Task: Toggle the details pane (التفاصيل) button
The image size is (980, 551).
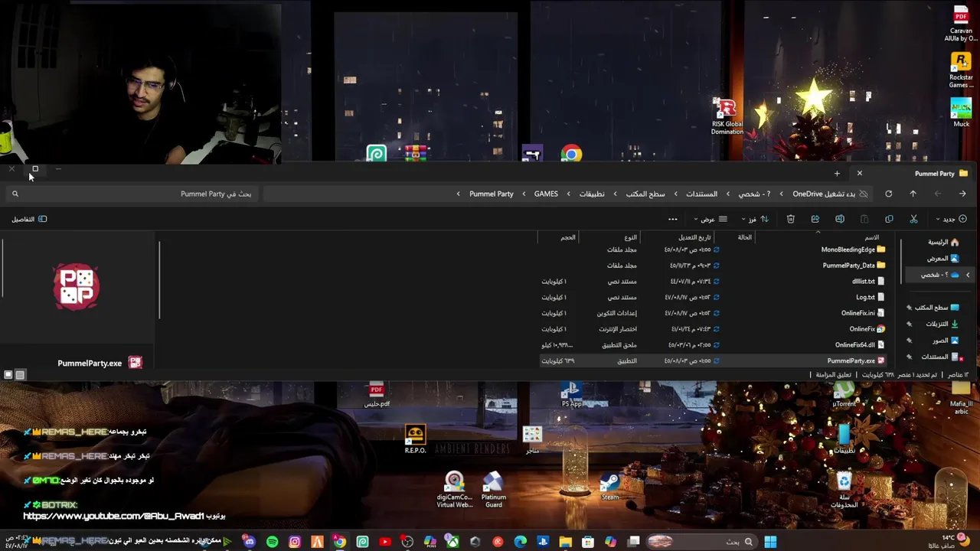Action: pyautogui.click(x=29, y=220)
